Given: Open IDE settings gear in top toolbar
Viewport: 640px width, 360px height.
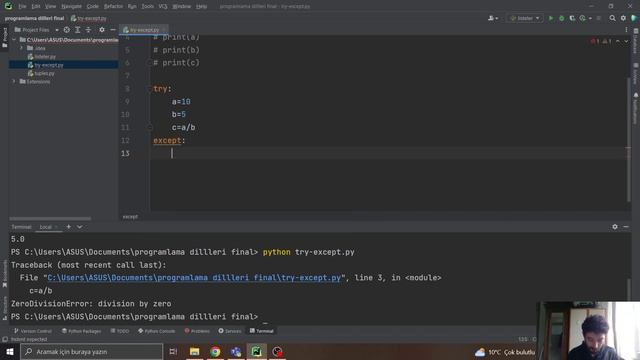Looking at the screenshot, I should point(623,18).
